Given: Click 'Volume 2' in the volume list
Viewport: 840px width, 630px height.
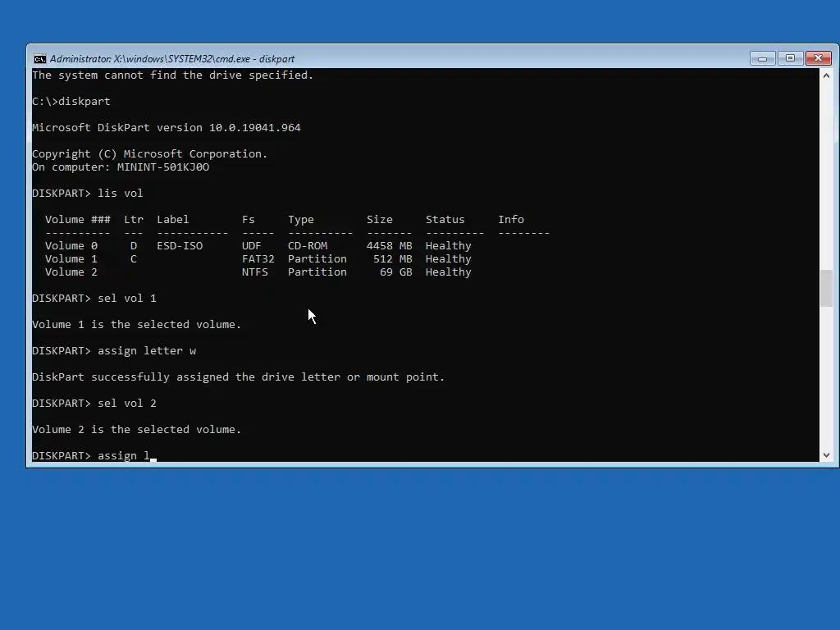Looking at the screenshot, I should pos(71,272).
